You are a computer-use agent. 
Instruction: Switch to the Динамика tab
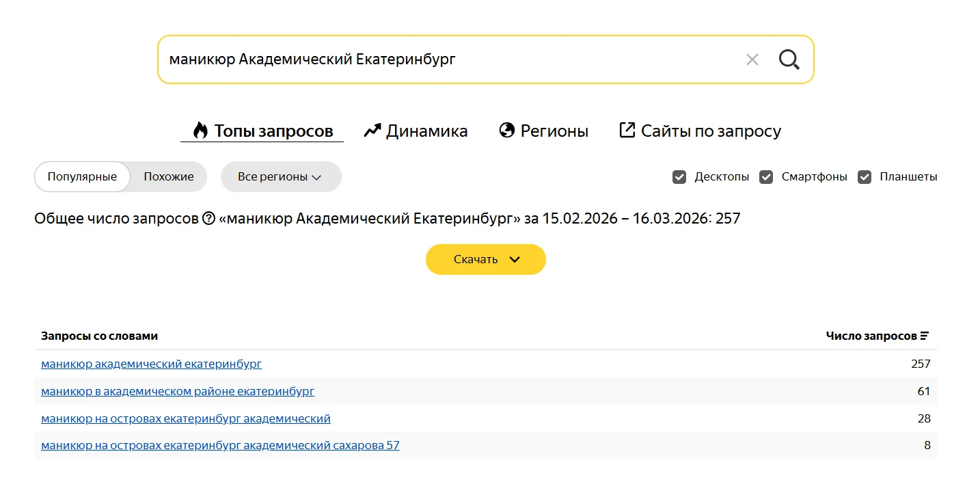coord(426,131)
